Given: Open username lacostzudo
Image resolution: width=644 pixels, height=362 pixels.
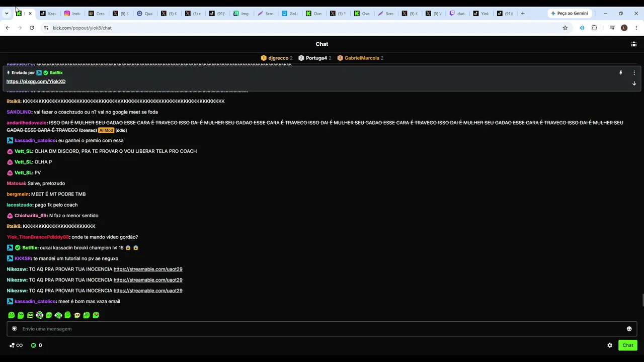Looking at the screenshot, I should [20, 205].
